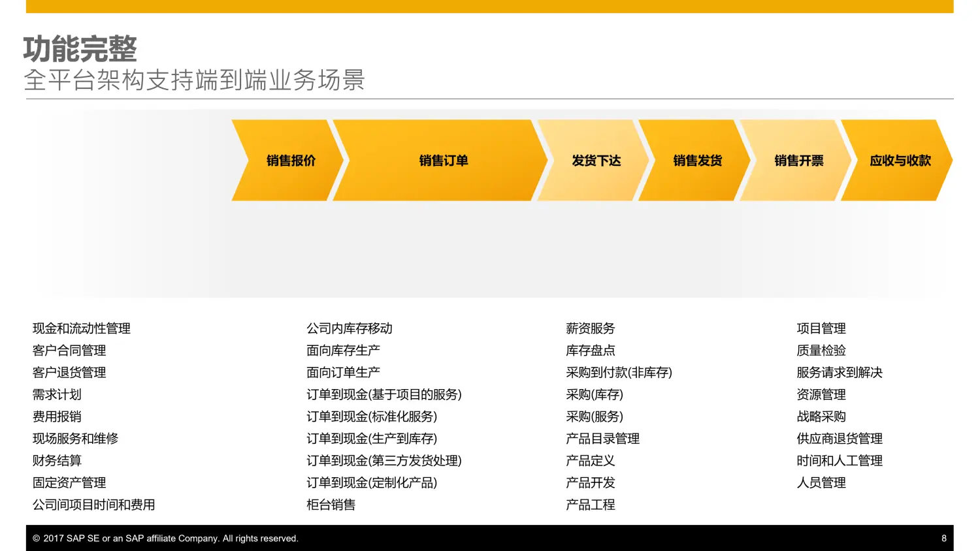Screen dimensions: 980x551
Task: Select the 销售订单 process arrow
Action: click(x=440, y=160)
